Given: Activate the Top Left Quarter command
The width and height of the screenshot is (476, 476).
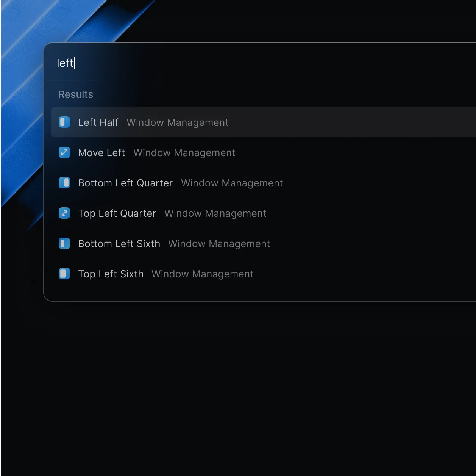Looking at the screenshot, I should pos(117,213).
